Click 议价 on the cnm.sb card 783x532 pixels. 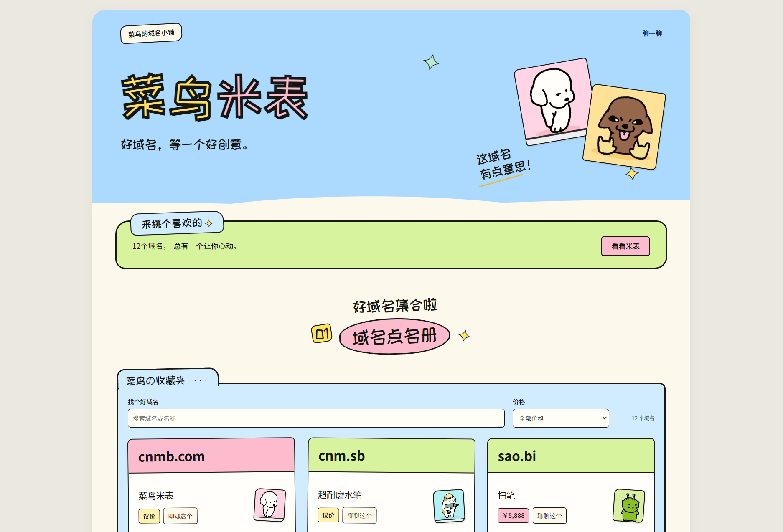328,515
